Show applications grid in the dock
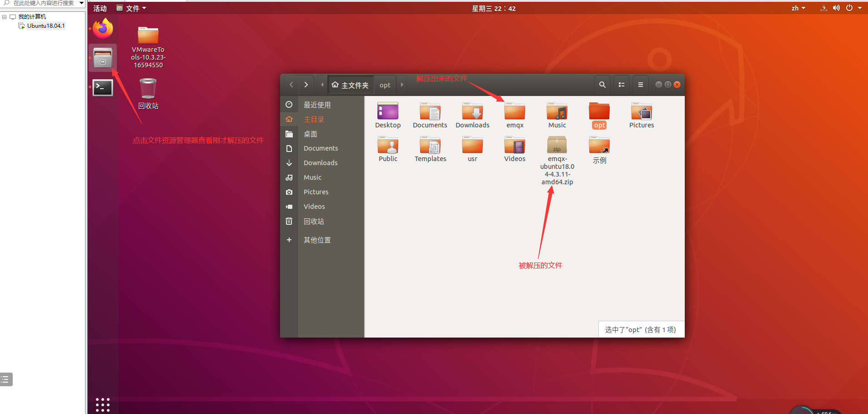This screenshot has height=414, width=868. (103, 404)
